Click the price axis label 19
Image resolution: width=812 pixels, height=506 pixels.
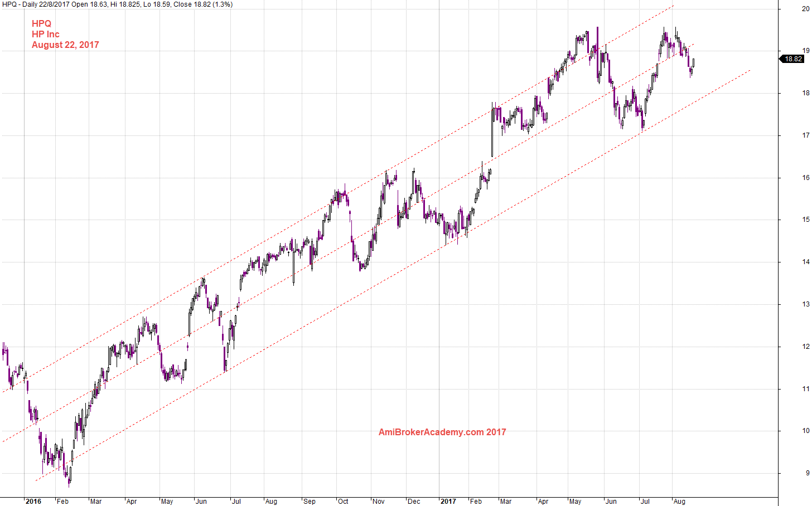(x=806, y=51)
